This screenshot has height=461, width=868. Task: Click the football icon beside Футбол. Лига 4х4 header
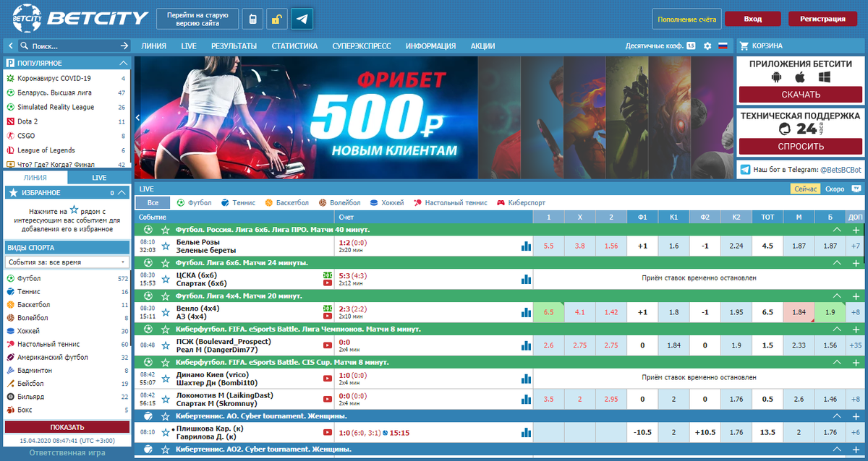148,296
